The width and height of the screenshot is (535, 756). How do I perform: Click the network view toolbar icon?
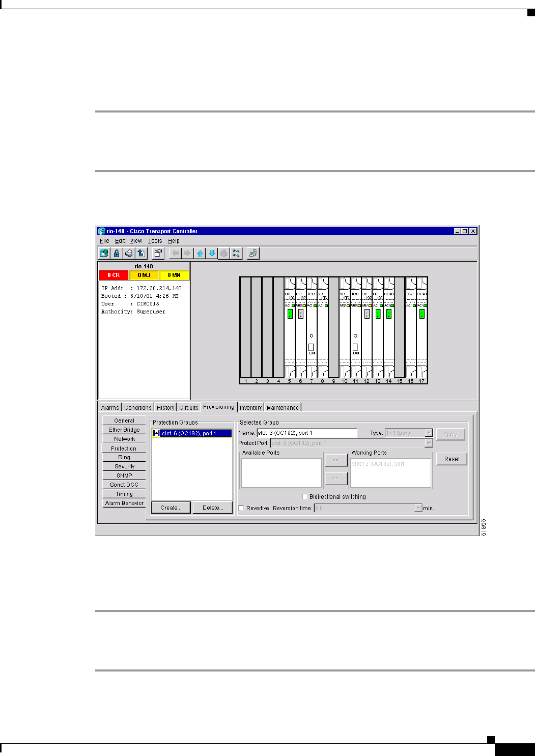coord(236,253)
